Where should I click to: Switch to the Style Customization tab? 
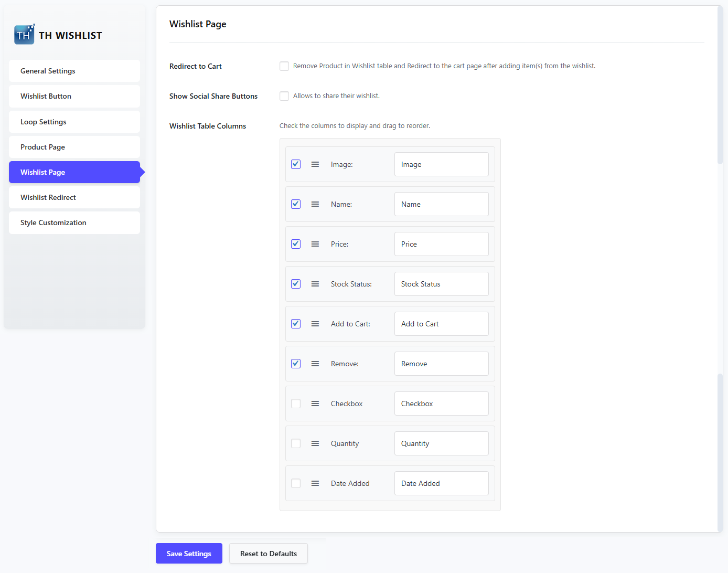(x=74, y=222)
